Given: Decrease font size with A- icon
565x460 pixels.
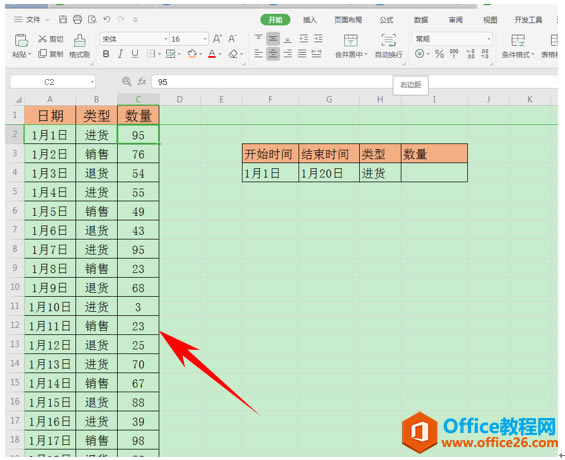Looking at the screenshot, I should pyautogui.click(x=232, y=39).
